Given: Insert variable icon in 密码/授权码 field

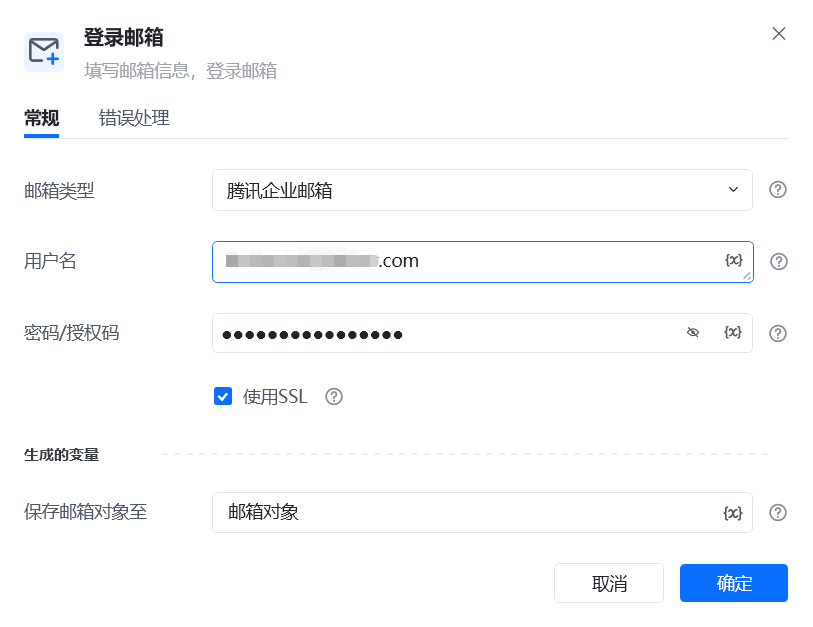Looking at the screenshot, I should (733, 332).
